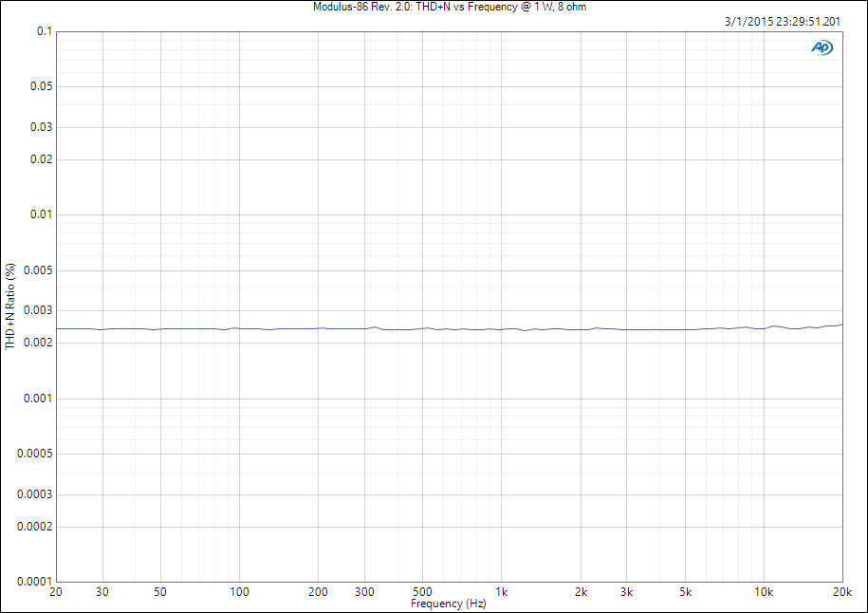868x613 pixels.
Task: Click the X-axis tick label 300
Action: pyautogui.click(x=364, y=592)
